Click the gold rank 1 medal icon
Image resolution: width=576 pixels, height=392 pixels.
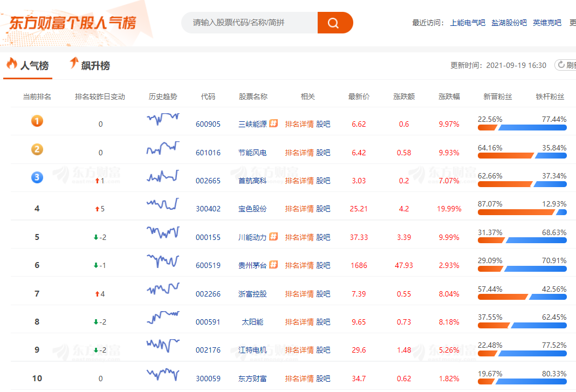(37, 121)
